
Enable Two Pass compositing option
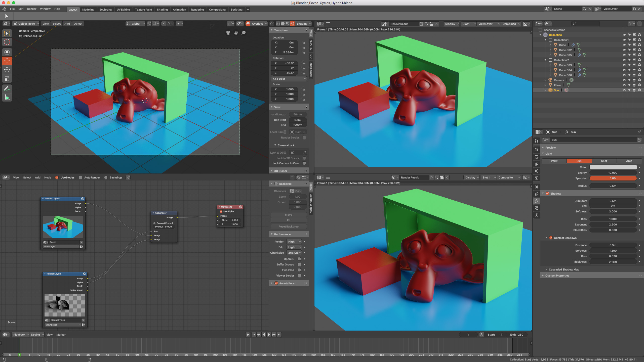[x=299, y=270]
